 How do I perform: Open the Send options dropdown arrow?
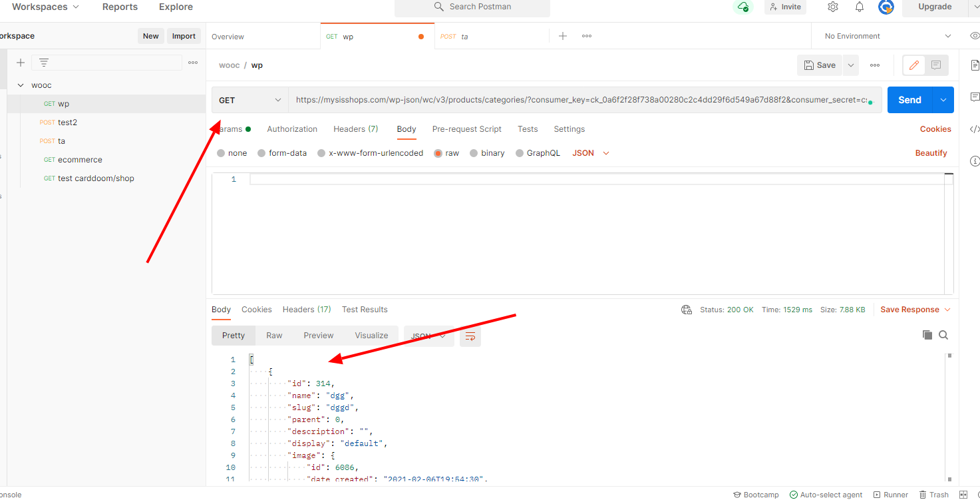point(943,100)
